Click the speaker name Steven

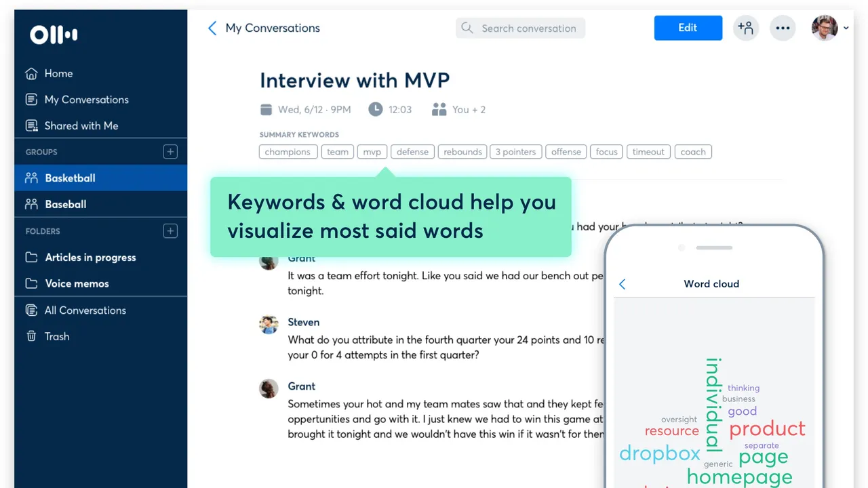(303, 322)
